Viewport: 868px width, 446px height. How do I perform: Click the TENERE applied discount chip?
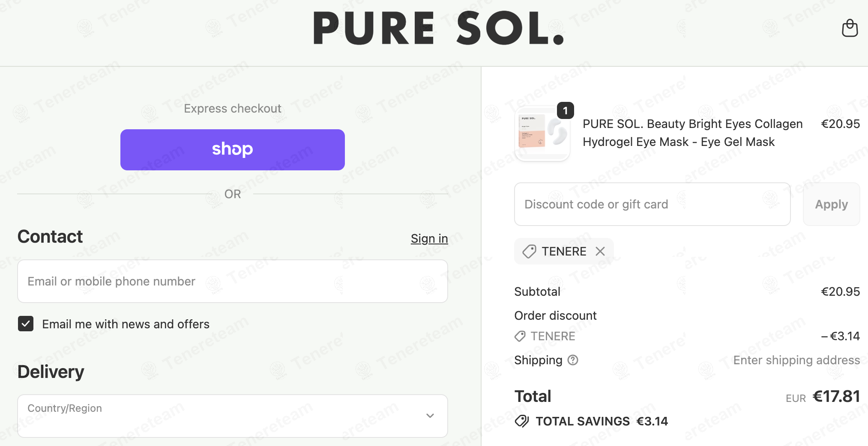pos(563,251)
